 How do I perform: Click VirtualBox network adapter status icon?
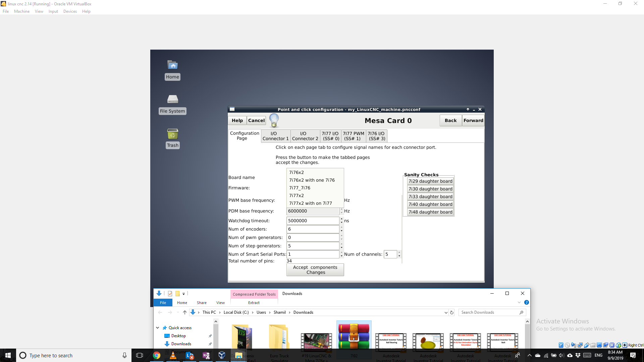(x=580, y=345)
